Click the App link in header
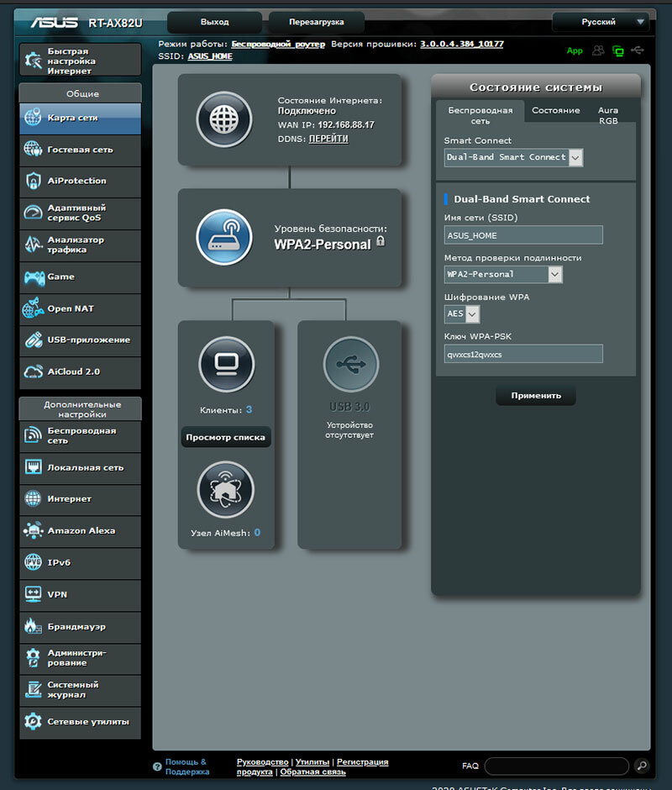 pyautogui.click(x=575, y=51)
